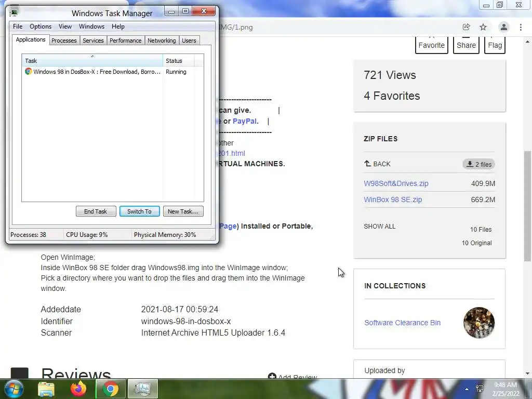The image size is (532, 399).
Task: Click the Flag button on the archive page
Action: tap(495, 45)
